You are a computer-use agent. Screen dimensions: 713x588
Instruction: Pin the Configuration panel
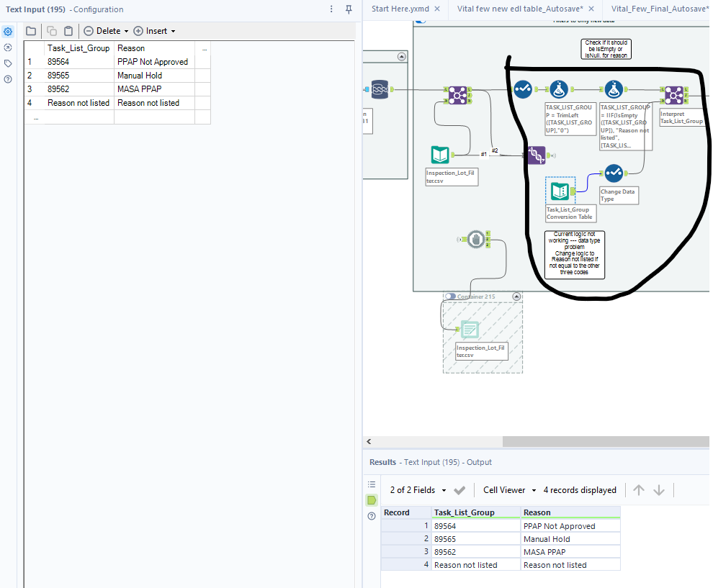tap(349, 9)
